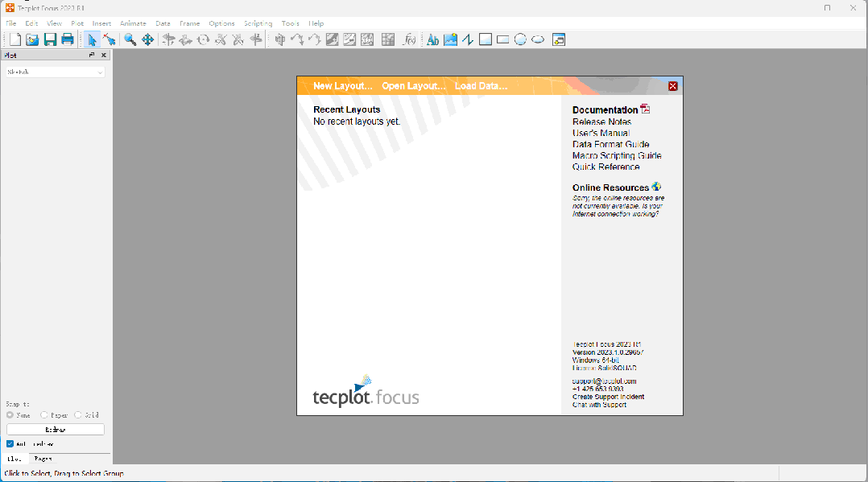The image size is (868, 482).
Task: Open the Help menu
Action: click(316, 23)
